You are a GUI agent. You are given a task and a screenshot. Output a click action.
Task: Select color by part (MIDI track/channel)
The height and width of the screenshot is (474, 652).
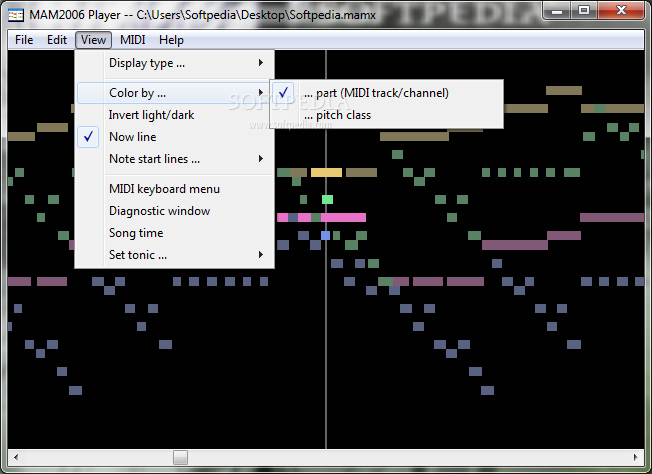(x=387, y=93)
